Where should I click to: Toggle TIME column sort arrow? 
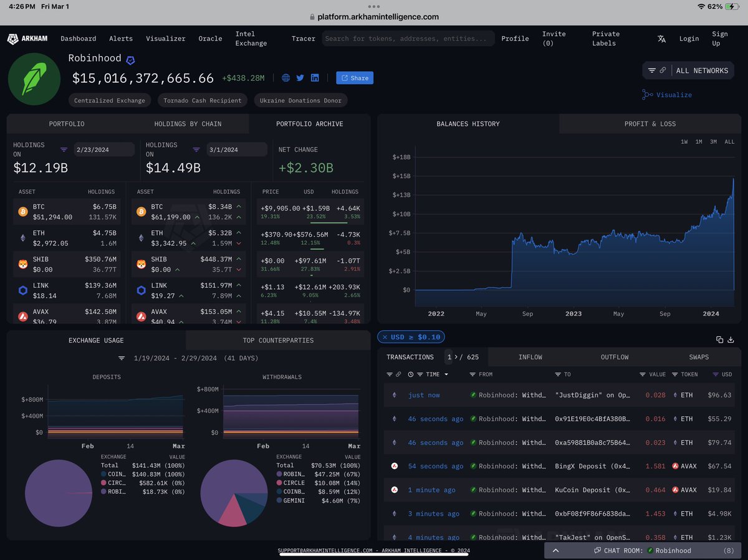446,374
